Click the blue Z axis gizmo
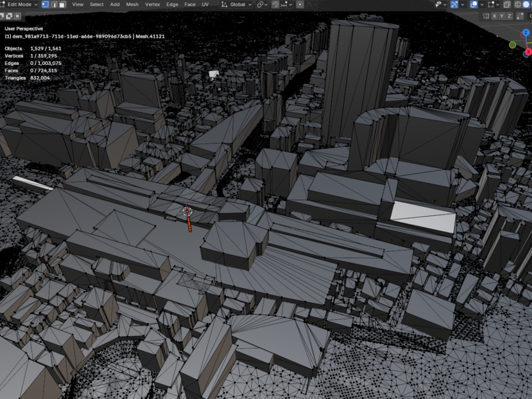 click(526, 33)
